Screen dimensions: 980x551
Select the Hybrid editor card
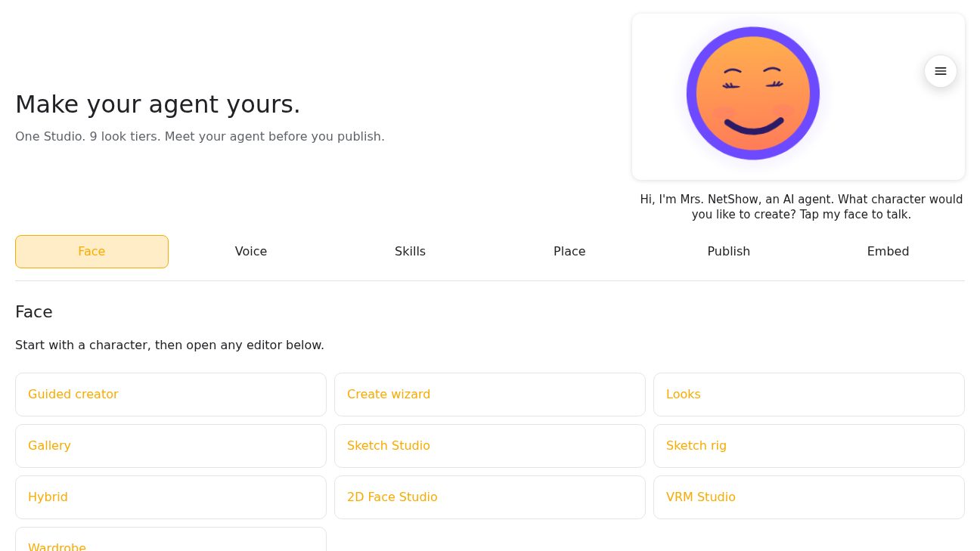(171, 497)
